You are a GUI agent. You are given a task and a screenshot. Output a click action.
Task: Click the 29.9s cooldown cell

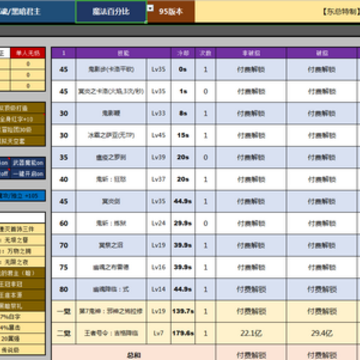click(183, 223)
